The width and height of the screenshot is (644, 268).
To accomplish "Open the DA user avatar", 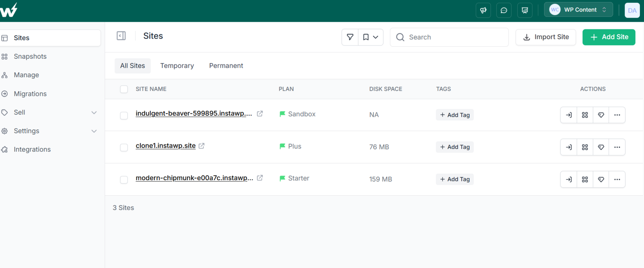I will tap(632, 10).
